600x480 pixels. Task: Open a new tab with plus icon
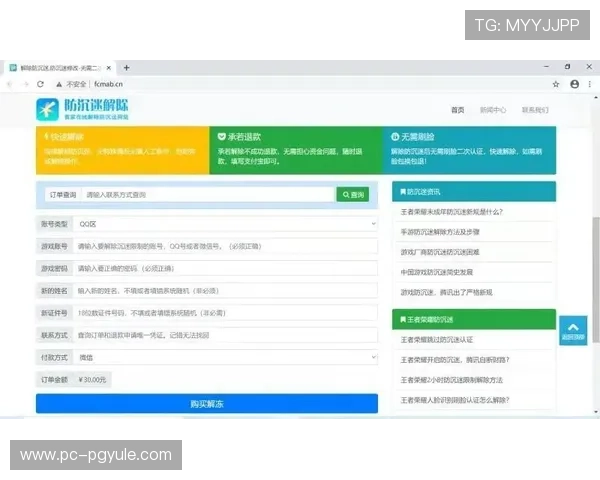click(126, 68)
